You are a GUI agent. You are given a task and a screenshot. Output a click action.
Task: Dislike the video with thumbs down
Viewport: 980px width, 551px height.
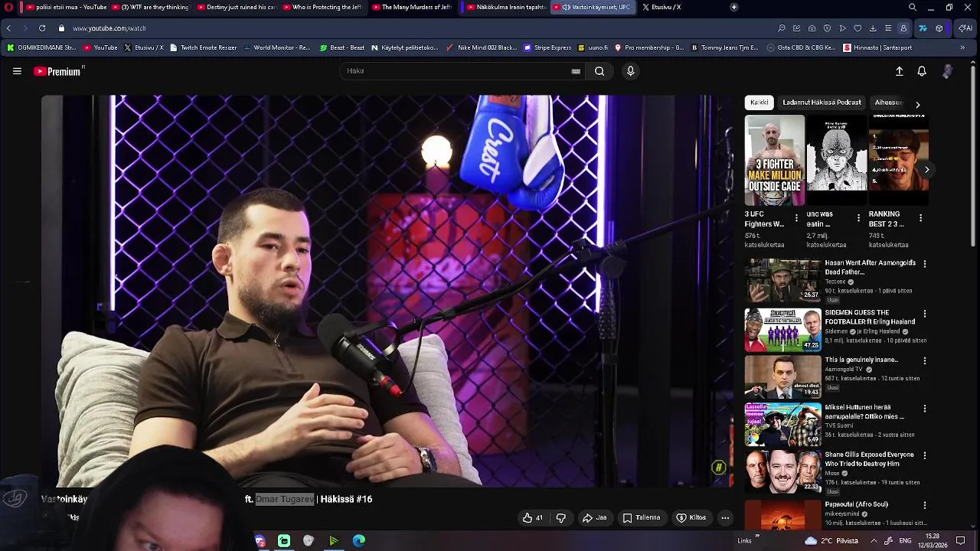pyautogui.click(x=561, y=518)
